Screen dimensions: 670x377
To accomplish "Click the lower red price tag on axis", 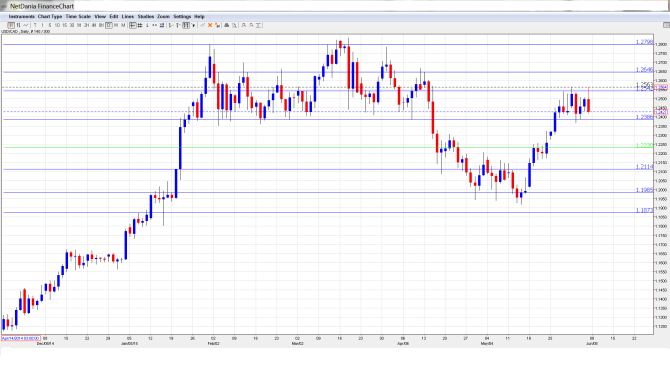I will [x=661, y=112].
